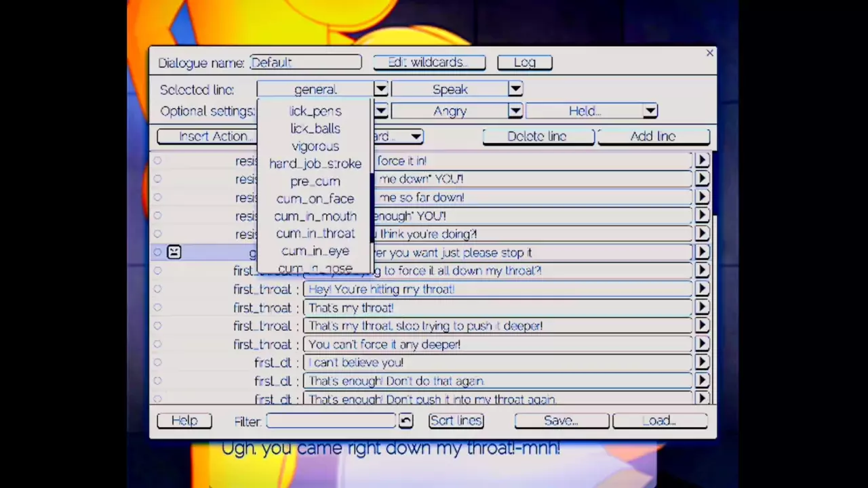The height and width of the screenshot is (488, 868).
Task: Open the Held dropdown
Action: coord(650,111)
